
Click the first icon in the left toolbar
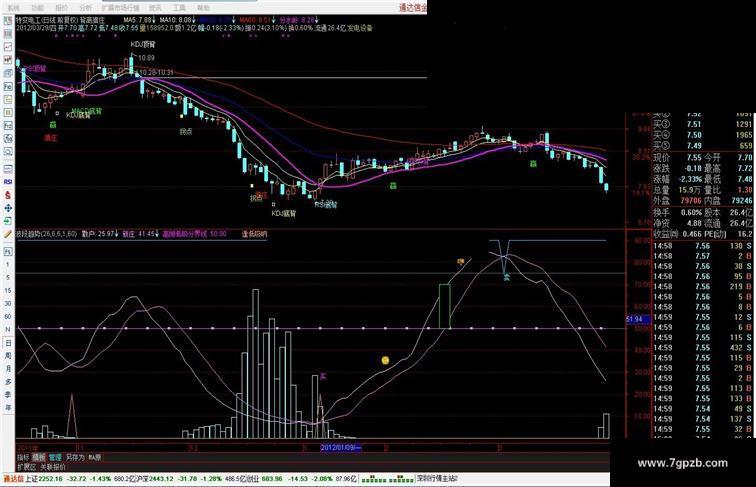click(8, 21)
